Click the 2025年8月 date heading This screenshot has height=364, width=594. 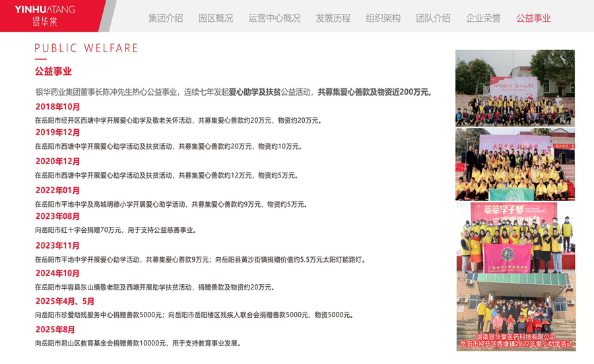[55, 329]
